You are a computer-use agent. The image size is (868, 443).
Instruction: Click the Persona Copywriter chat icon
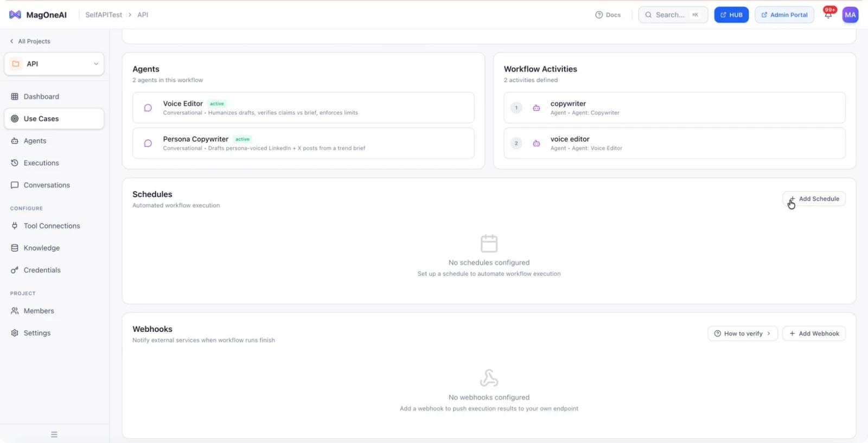pos(148,143)
